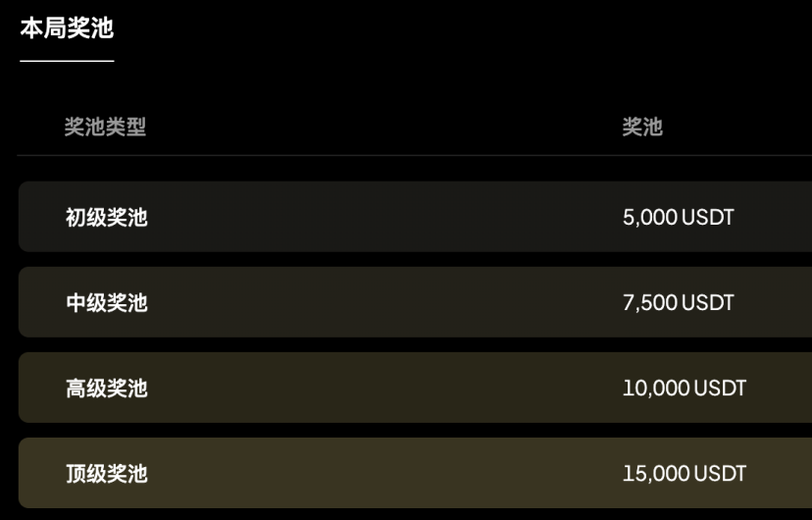Click the 奖池类型 column header
This screenshot has height=520, width=812.
tap(105, 127)
